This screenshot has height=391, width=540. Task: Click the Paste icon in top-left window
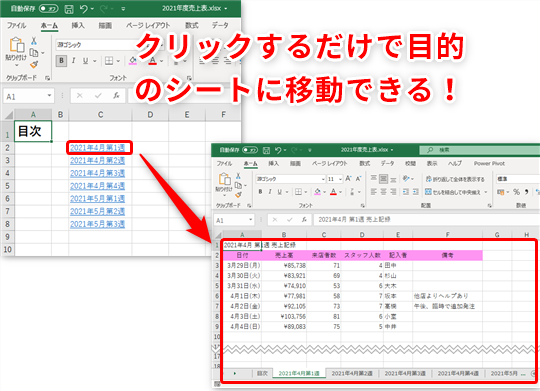click(x=16, y=45)
